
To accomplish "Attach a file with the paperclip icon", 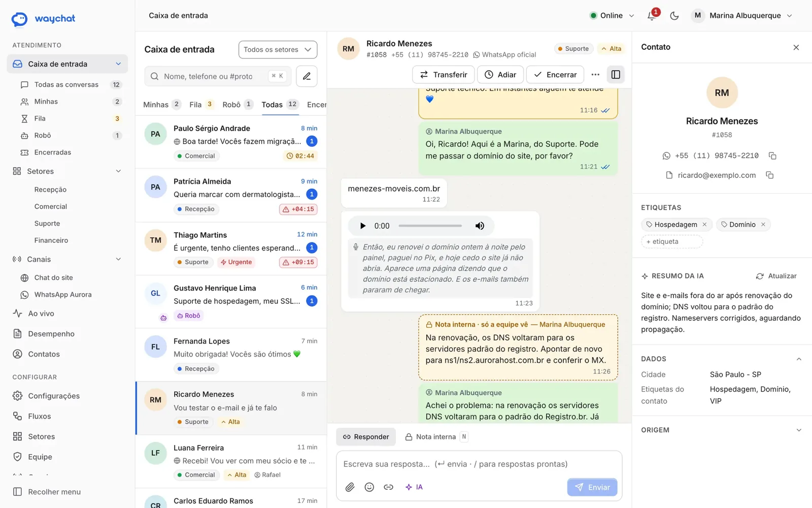I will [x=350, y=487].
